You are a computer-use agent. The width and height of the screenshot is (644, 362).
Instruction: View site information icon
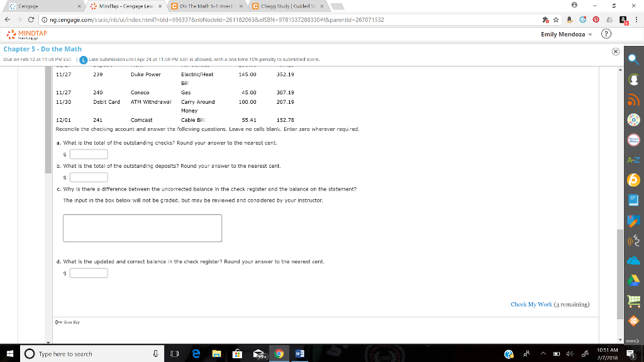(45, 19)
